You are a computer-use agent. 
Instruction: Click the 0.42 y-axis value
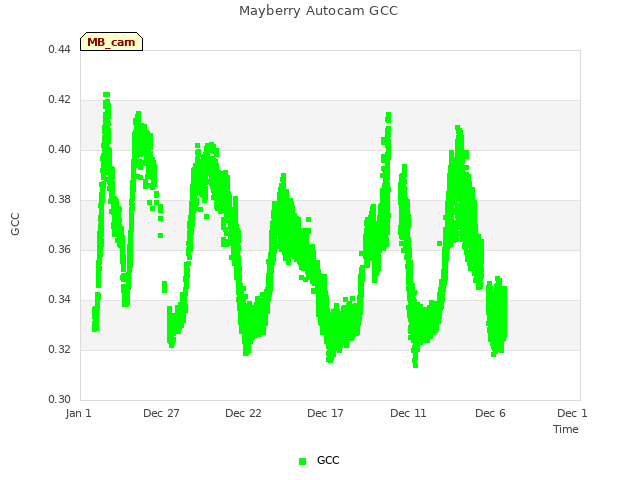pyautogui.click(x=59, y=100)
